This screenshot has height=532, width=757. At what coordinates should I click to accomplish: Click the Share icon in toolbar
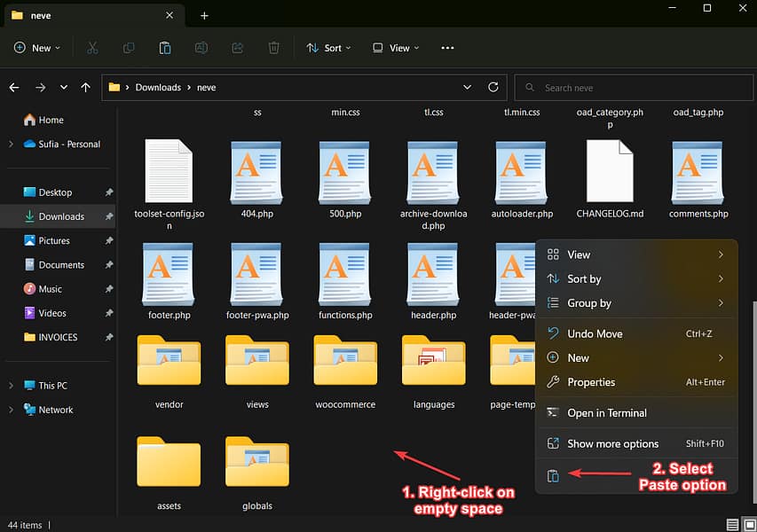(x=238, y=48)
